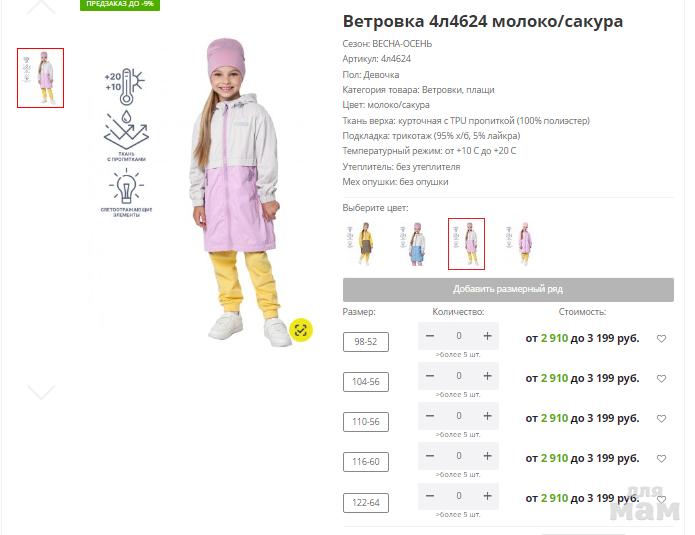Select the yellow and brown color variant

tap(362, 244)
